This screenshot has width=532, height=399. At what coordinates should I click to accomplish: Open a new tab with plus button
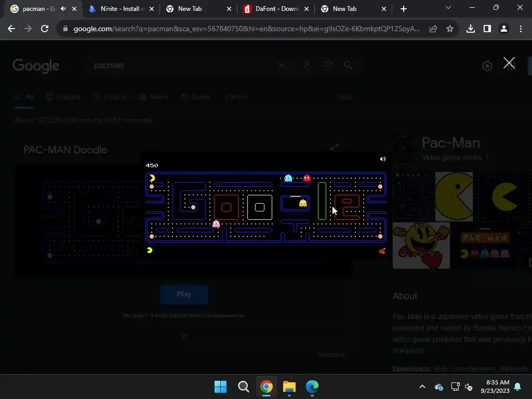[x=403, y=9]
